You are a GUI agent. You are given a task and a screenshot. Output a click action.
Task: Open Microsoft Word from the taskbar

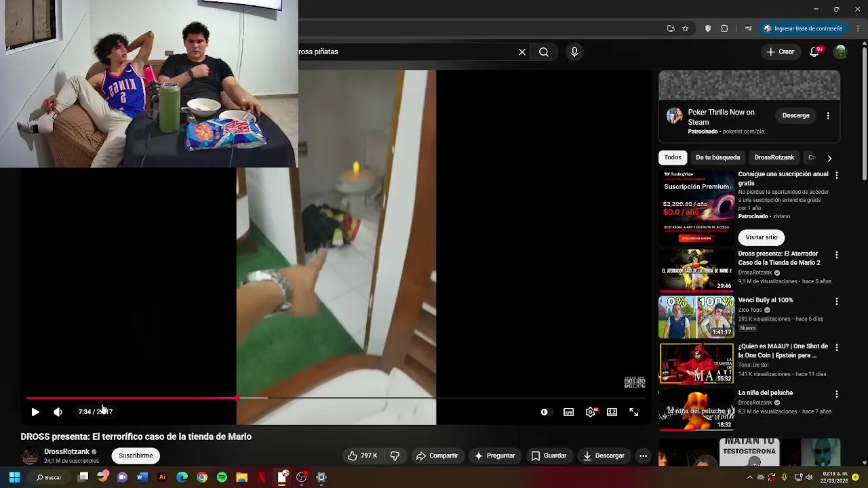(142, 477)
